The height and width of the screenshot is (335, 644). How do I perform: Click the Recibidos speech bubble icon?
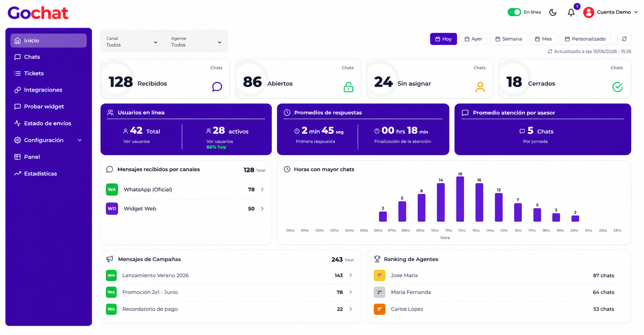(x=217, y=87)
